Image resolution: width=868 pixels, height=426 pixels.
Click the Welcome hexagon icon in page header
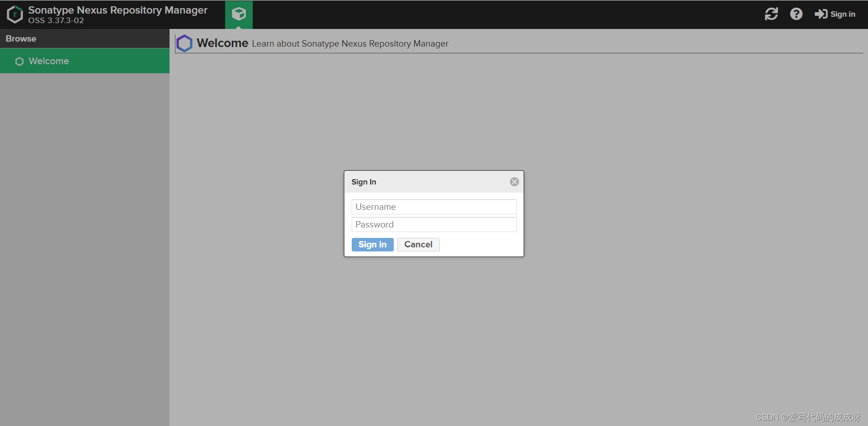(184, 43)
